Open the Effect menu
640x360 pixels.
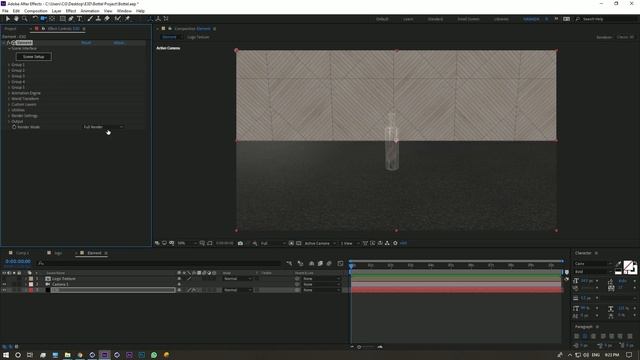[71, 11]
